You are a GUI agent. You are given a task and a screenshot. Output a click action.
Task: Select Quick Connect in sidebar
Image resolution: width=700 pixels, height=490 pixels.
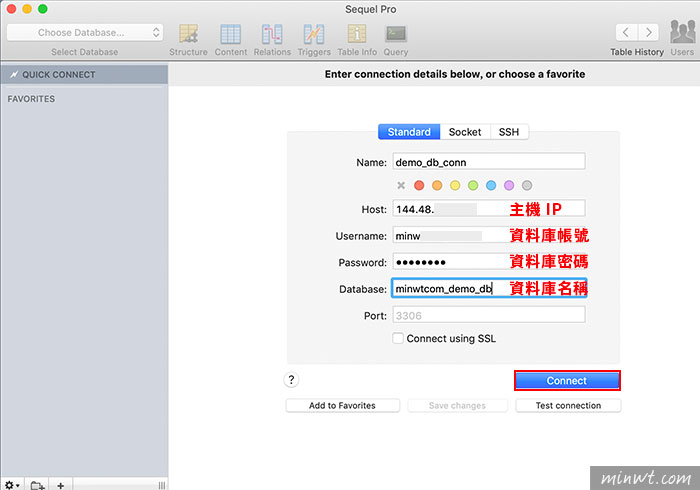pyautogui.click(x=84, y=75)
